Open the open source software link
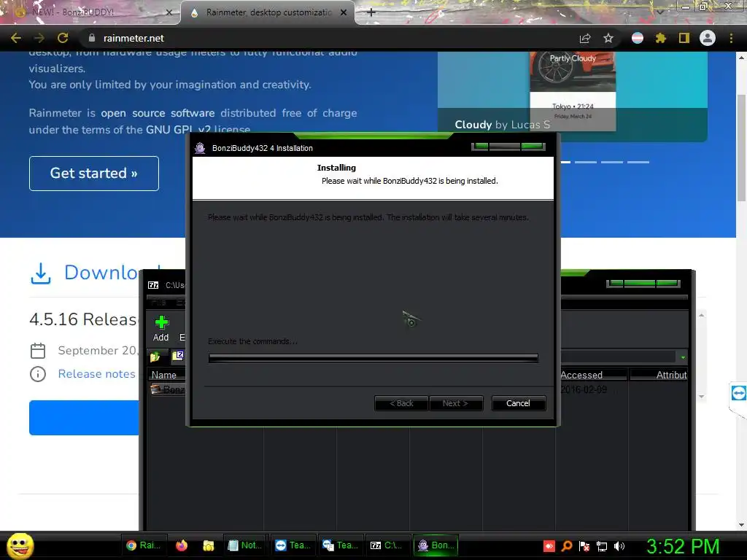This screenshot has height=560, width=747. [x=158, y=113]
